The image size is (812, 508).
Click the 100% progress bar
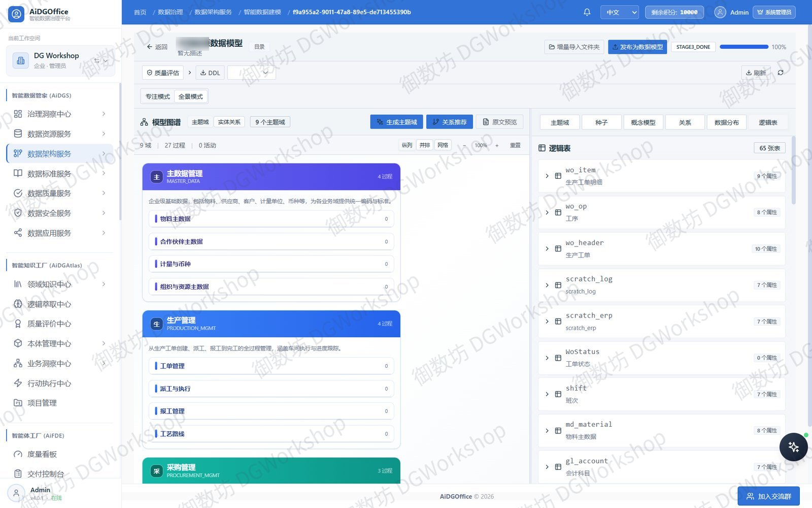(x=744, y=47)
